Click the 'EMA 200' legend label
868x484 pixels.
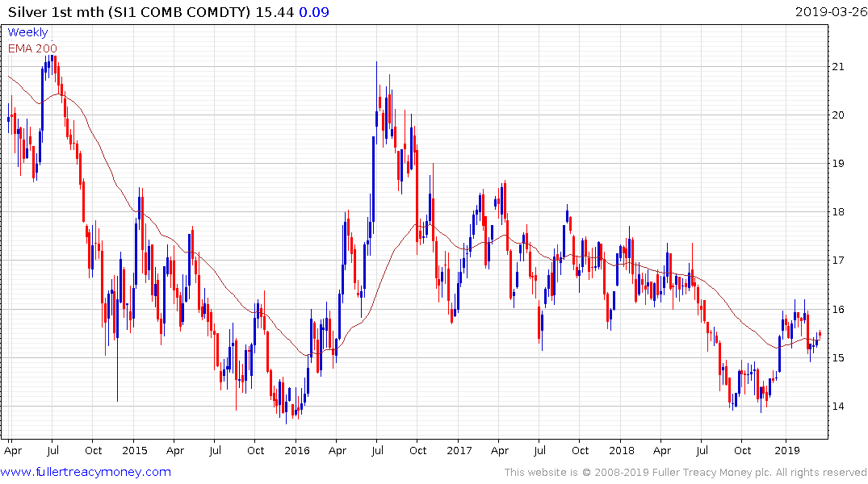click(x=32, y=48)
